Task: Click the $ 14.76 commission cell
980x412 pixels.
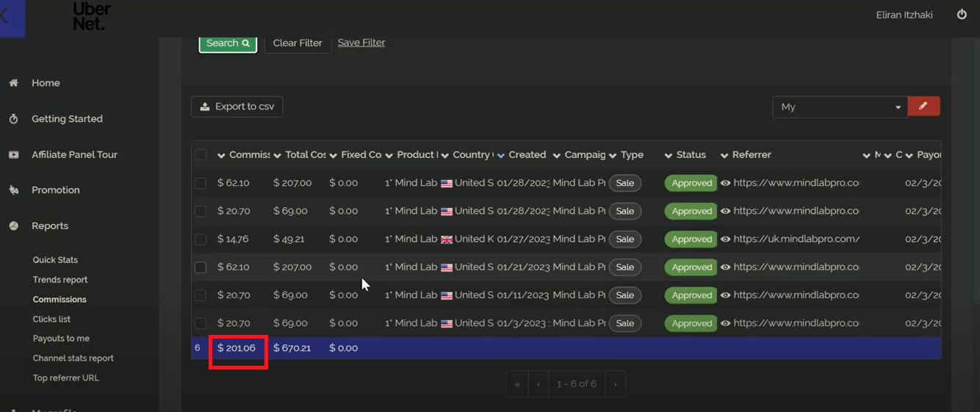Action: [x=234, y=239]
